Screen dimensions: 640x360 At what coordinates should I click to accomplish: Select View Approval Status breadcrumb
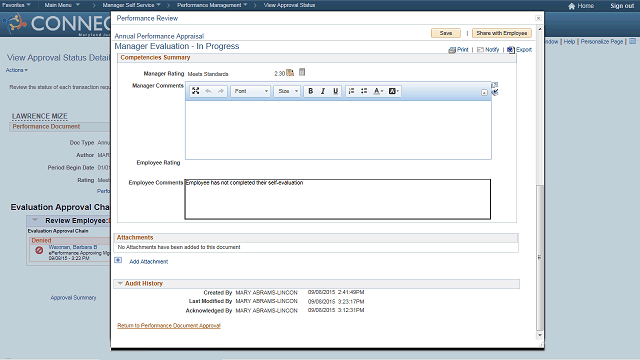(289, 5)
